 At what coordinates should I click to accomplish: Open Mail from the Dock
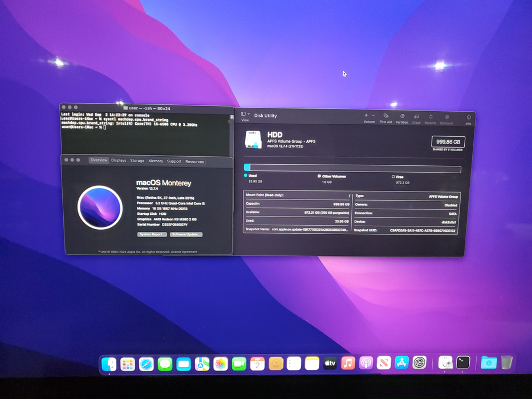pos(184,364)
